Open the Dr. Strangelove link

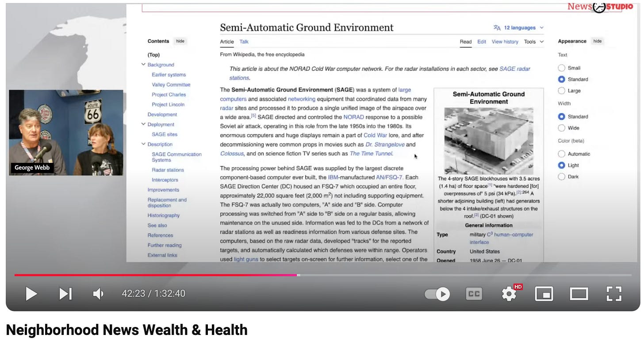(384, 145)
